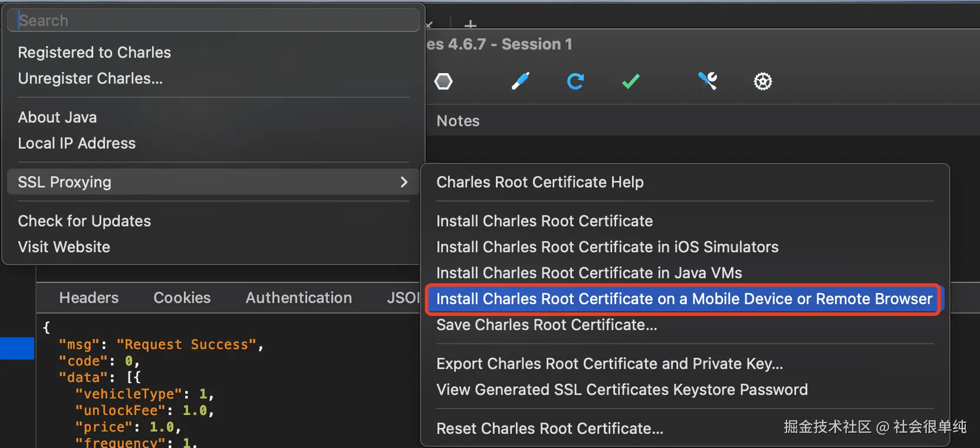
Task: Click the green Validate checkmark icon
Action: pyautogui.click(x=631, y=81)
